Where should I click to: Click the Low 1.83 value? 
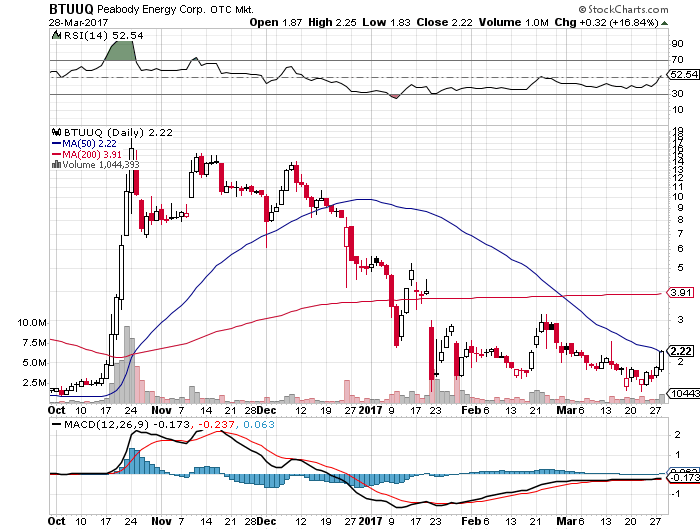386,22
